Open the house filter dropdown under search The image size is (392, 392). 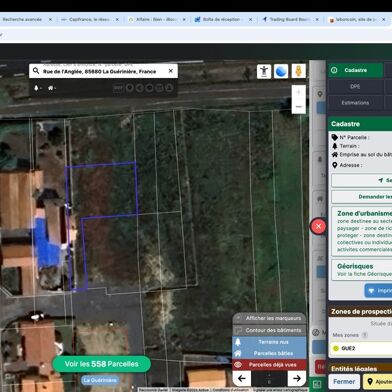52,88
